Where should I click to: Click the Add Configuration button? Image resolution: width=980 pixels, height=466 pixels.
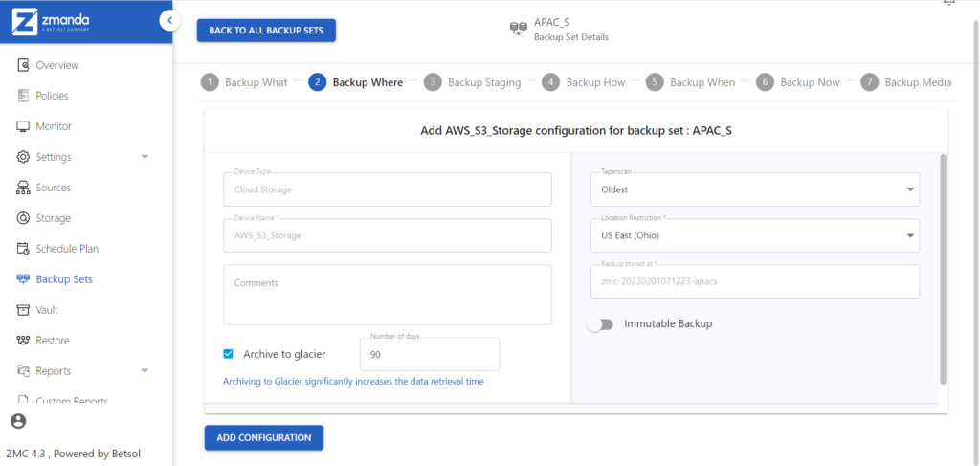pyautogui.click(x=264, y=438)
